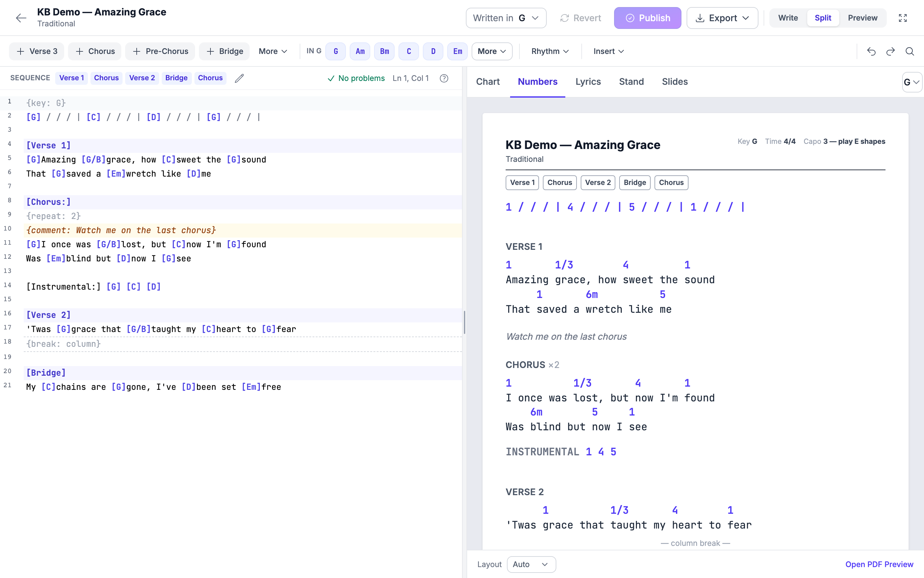Open the Layout Auto dropdown
924x578 pixels.
tap(531, 564)
